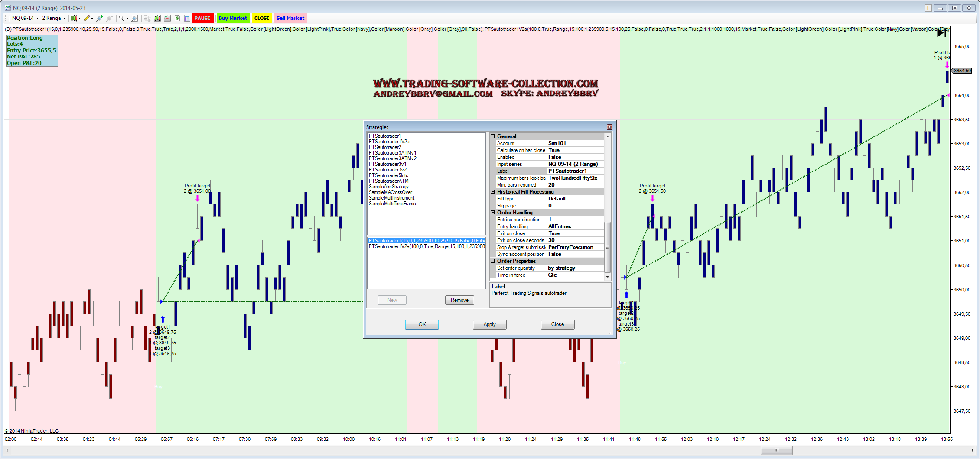Toggle the PAUSE button in the toolbar
Viewport: 980px width, 459px height.
(x=202, y=18)
